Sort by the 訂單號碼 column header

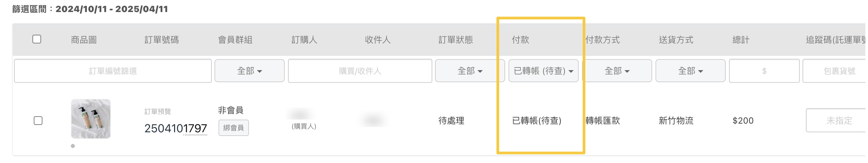162,40
